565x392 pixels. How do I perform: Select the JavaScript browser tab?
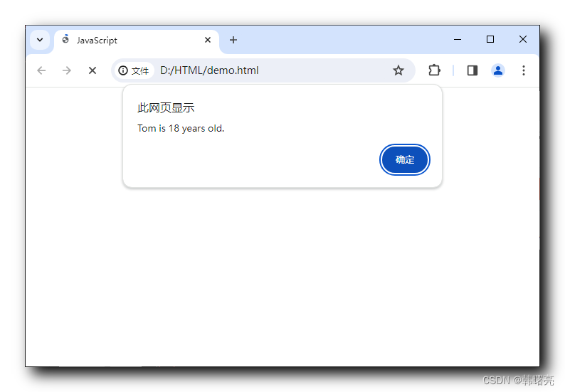[136, 41]
